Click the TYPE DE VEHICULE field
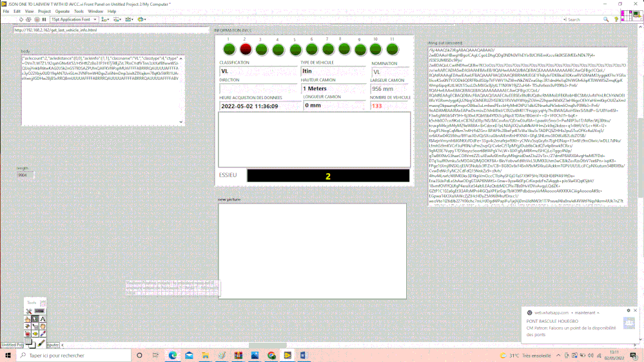644x362 pixels. pos(333,71)
